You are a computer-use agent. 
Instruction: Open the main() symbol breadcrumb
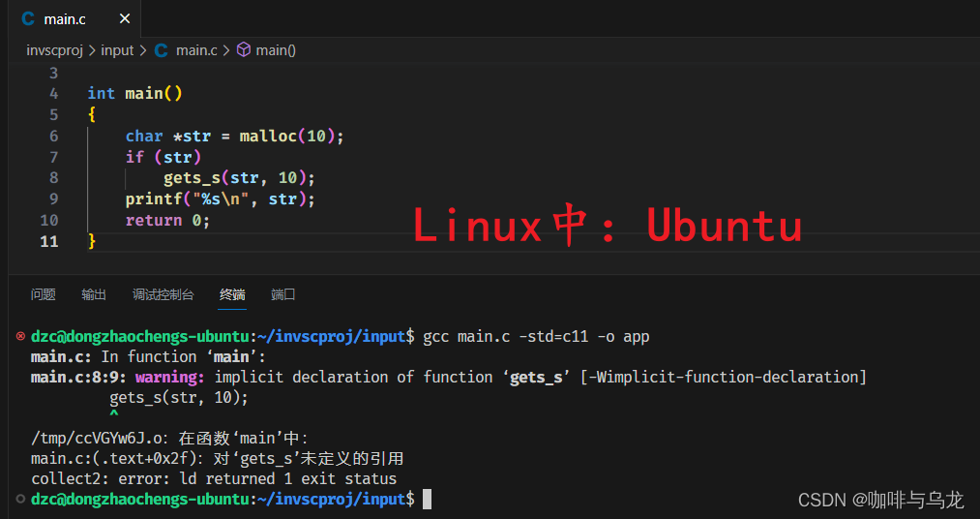[276, 50]
